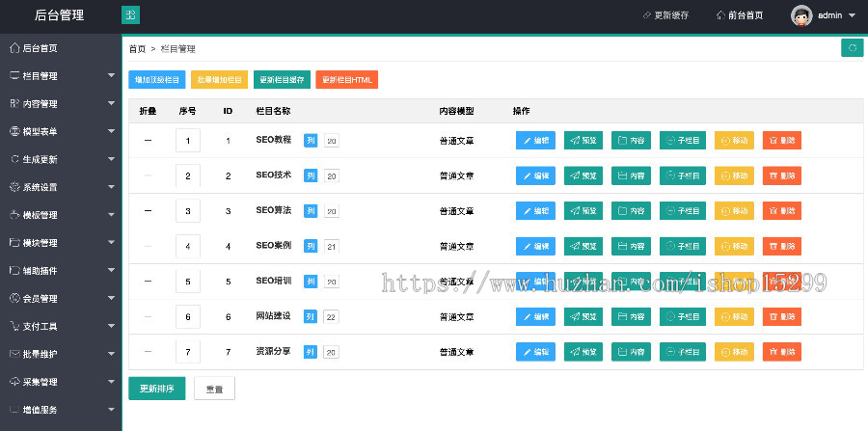Click 更新缓存 link in header
868x431 pixels.
tap(665, 15)
